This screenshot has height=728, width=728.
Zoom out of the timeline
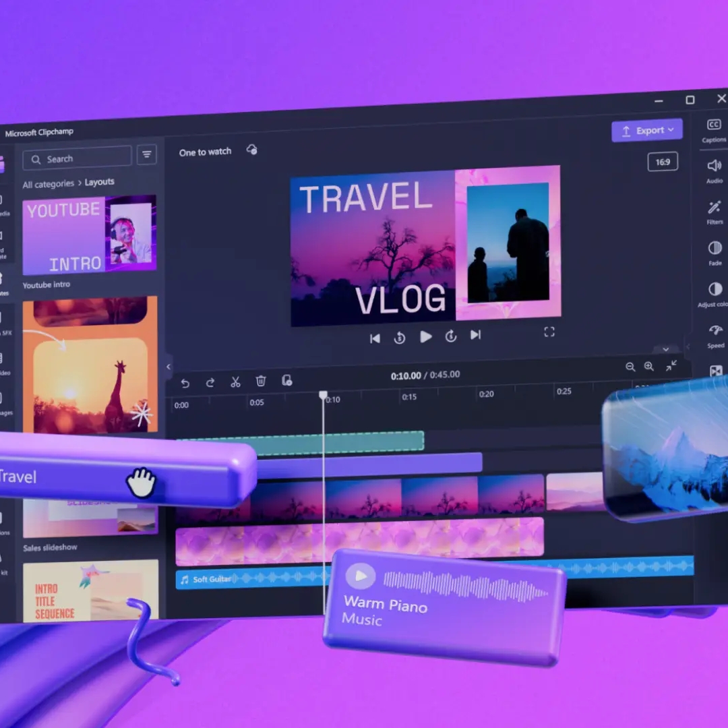pyautogui.click(x=630, y=367)
